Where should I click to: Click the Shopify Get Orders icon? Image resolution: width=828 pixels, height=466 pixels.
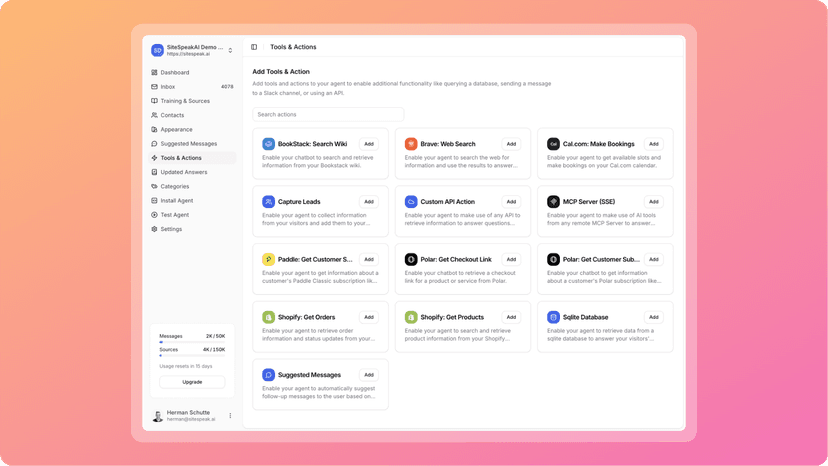pos(268,317)
